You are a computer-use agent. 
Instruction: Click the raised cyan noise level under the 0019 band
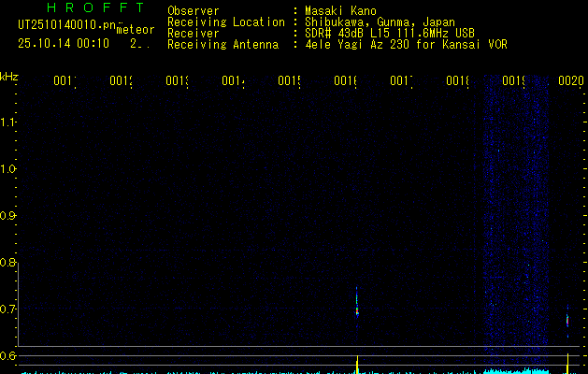pyautogui.click(x=516, y=370)
